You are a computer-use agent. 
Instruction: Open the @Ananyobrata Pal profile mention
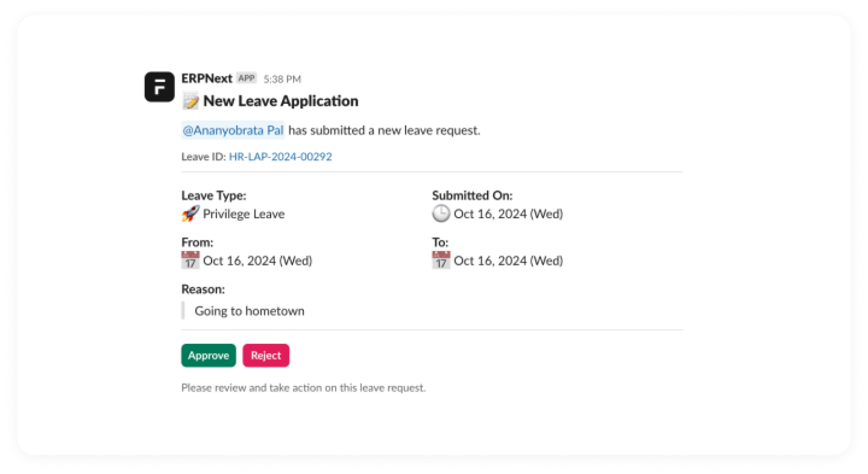(233, 130)
